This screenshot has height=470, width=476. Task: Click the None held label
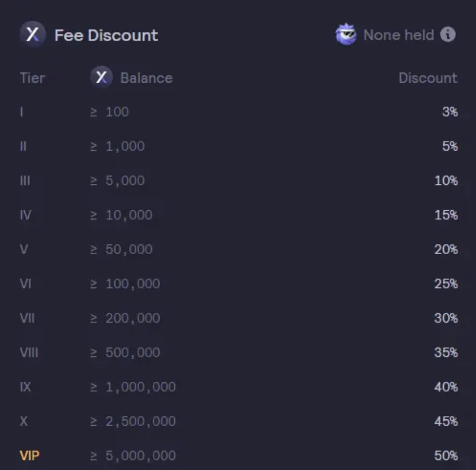coord(398,35)
